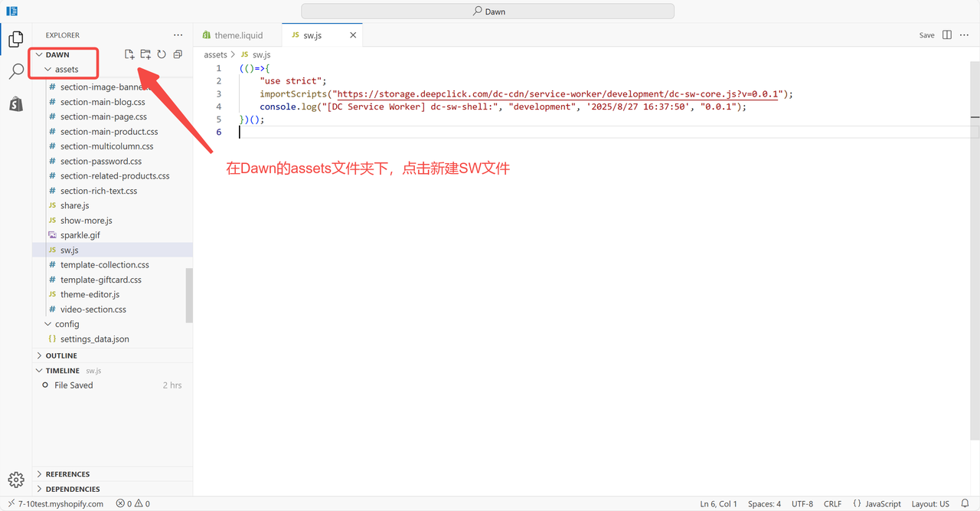Expand the OUTLINE section
980x511 pixels.
[61, 355]
